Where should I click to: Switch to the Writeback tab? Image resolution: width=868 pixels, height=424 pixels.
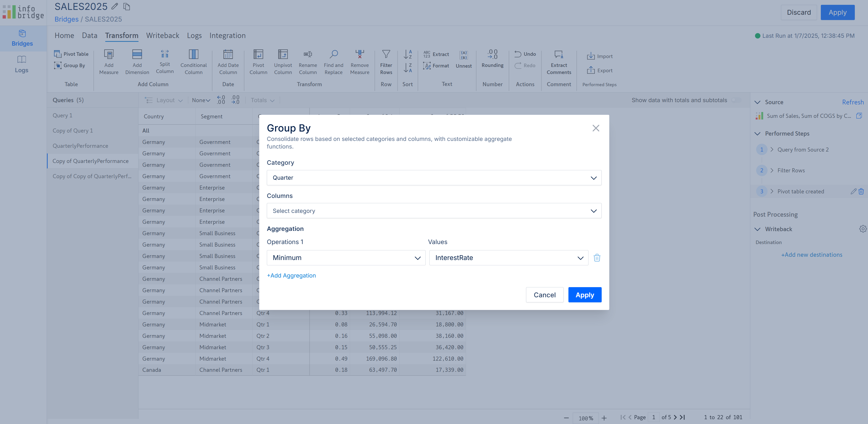[x=162, y=35]
